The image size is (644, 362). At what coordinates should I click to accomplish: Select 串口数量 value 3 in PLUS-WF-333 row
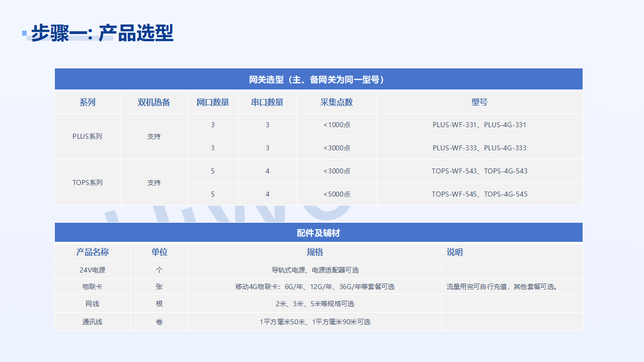(x=267, y=148)
